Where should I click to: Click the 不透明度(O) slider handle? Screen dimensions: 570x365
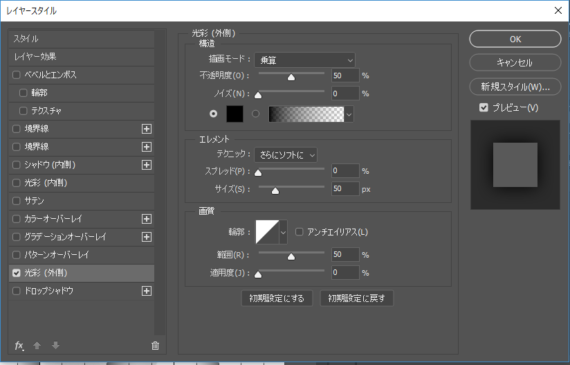[291, 77]
